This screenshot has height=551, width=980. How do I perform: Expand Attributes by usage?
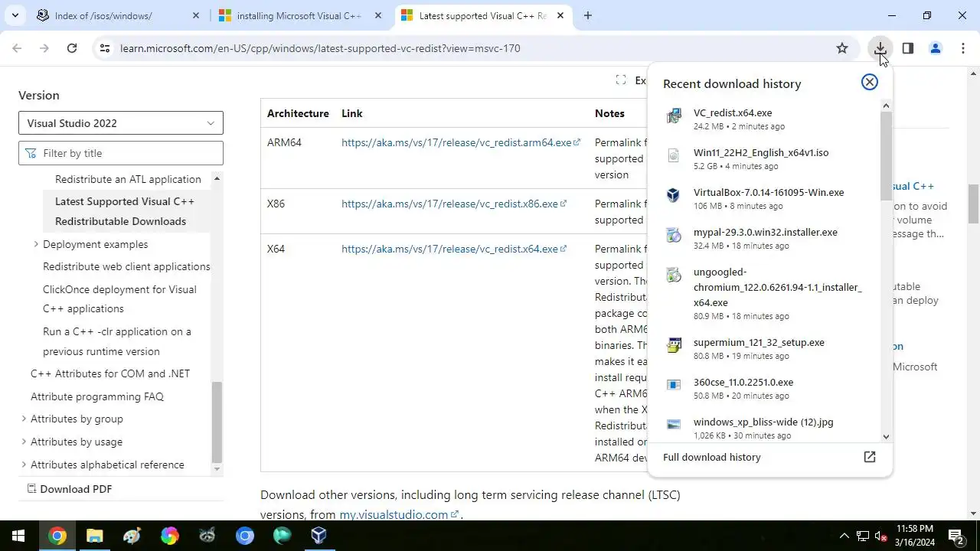pos(24,442)
